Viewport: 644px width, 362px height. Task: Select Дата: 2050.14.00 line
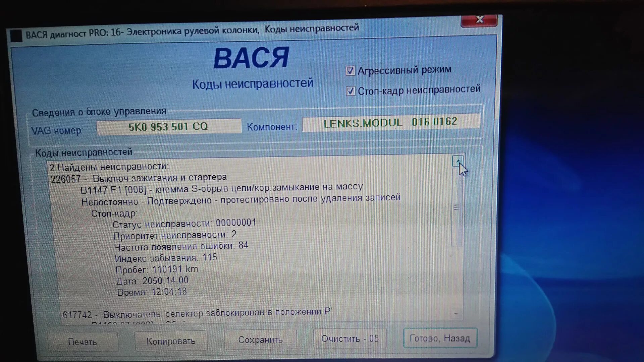[152, 281]
